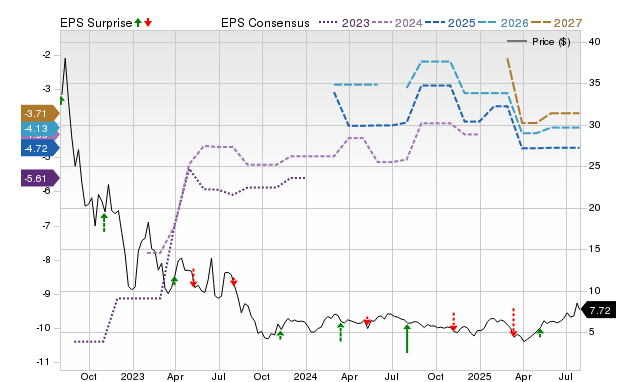
Task: Click the green surprise arrow in November 2023
Action: coord(280,335)
